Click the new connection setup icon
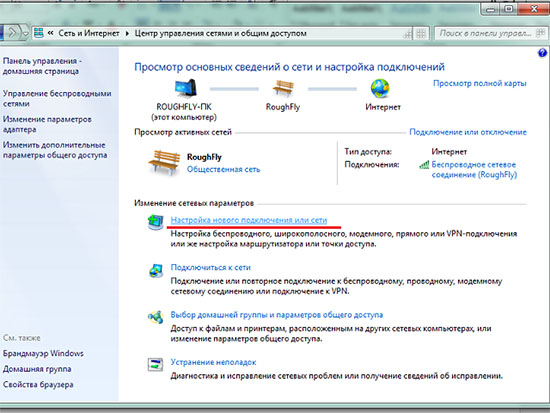Image resolution: width=550 pixels, height=413 pixels. (155, 222)
